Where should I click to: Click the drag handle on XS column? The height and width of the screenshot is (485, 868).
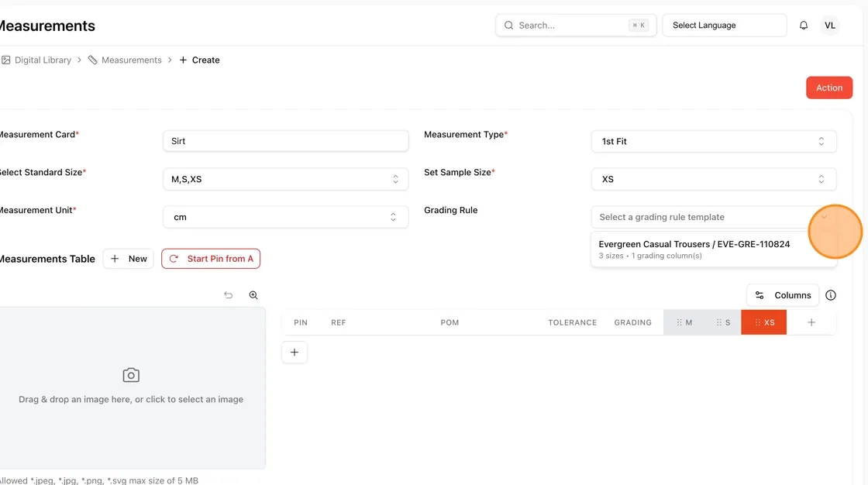click(x=757, y=322)
